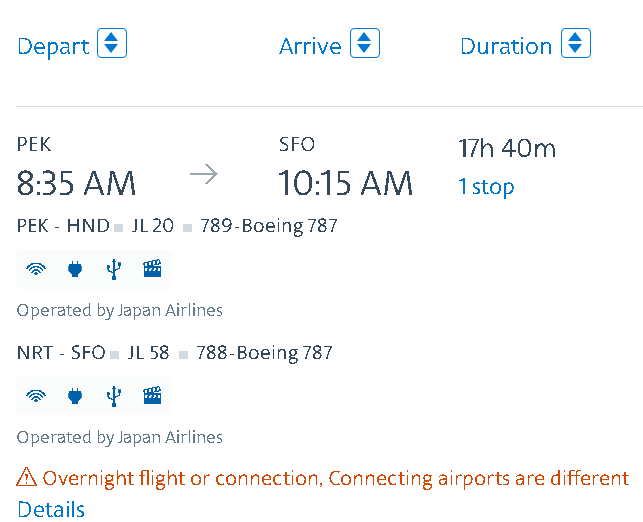Sort flights by Depart time arrows
Screen dimensions: 643x522
click(112, 44)
